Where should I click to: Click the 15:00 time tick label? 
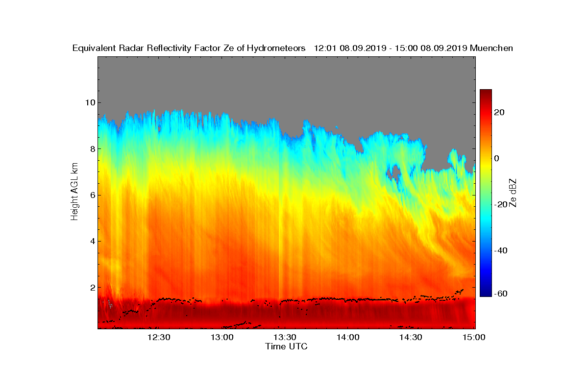(x=474, y=337)
